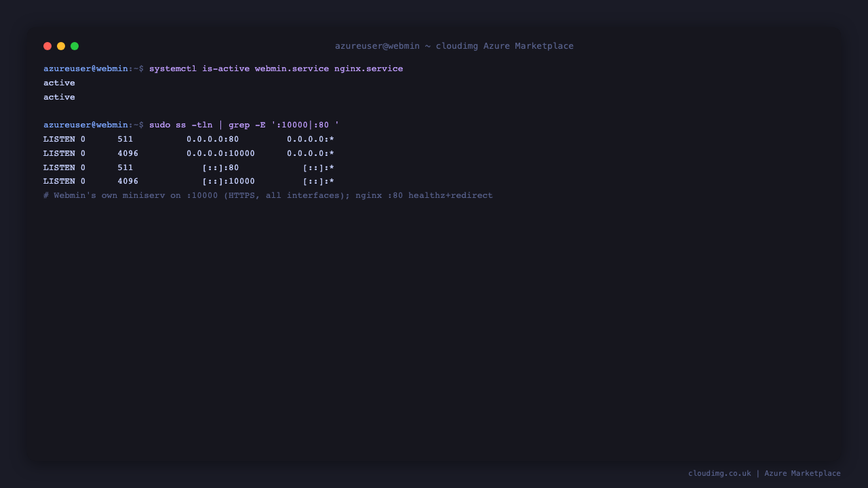Click the red close window button
868x488 pixels.
[47, 46]
